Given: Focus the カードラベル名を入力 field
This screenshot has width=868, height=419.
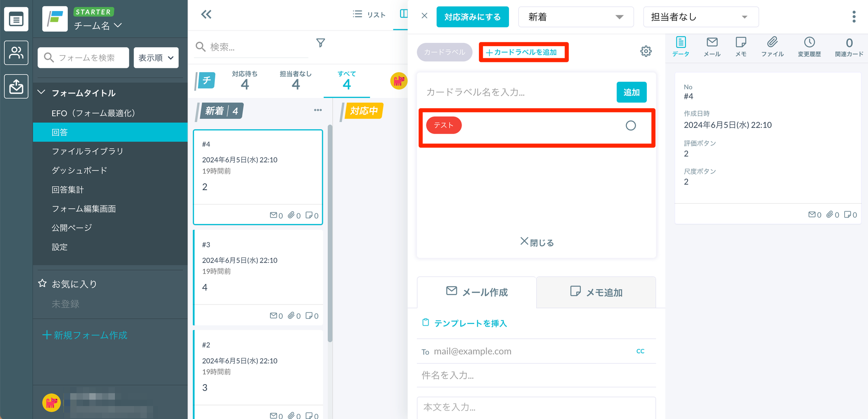Looking at the screenshot, I should tap(517, 92).
